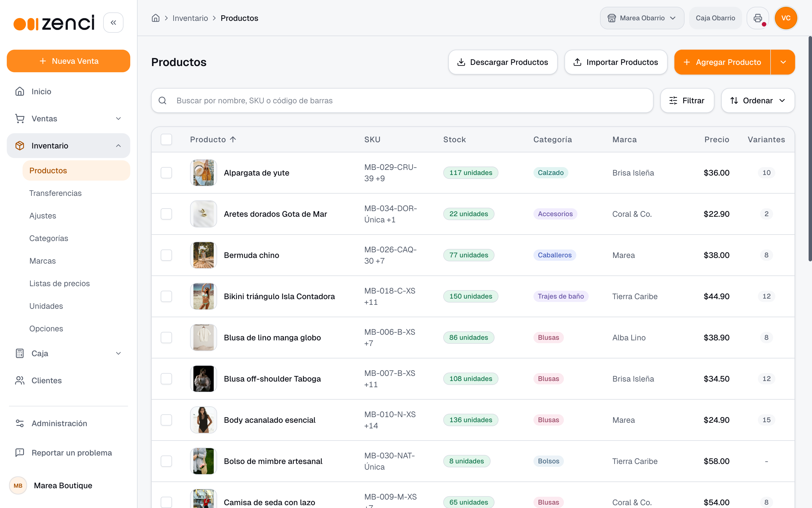812x508 pixels.
Task: Click the MB Marea Boutique avatar
Action: (18, 485)
